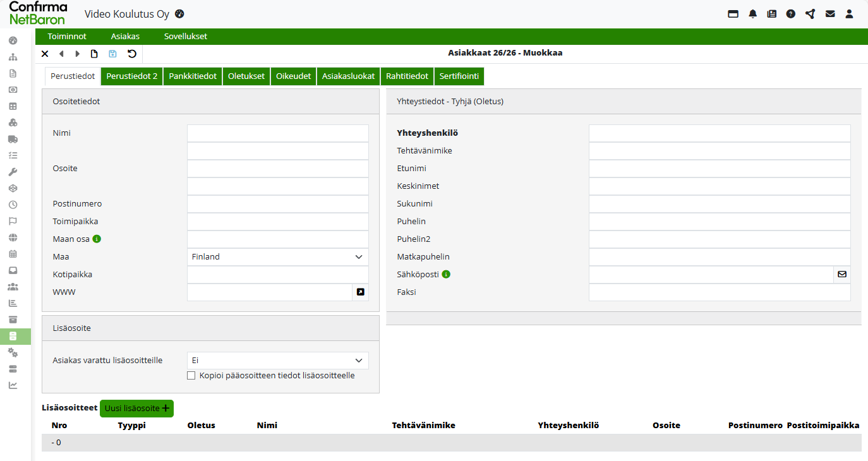Click into the Postinumero input field
868x461 pixels.
tap(277, 204)
